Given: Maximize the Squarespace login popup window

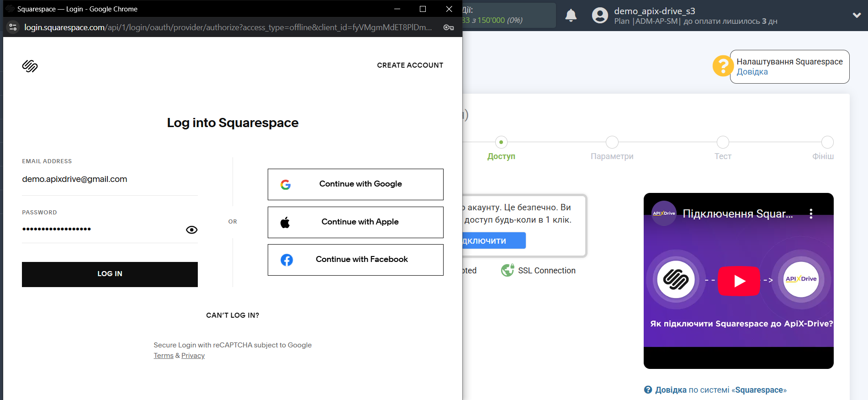Looking at the screenshot, I should click(x=423, y=9).
